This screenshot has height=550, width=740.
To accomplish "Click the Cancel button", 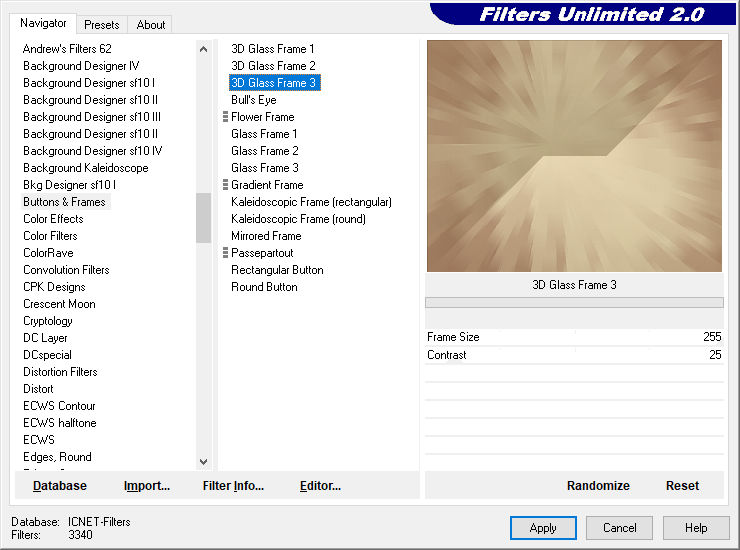I will (x=619, y=527).
